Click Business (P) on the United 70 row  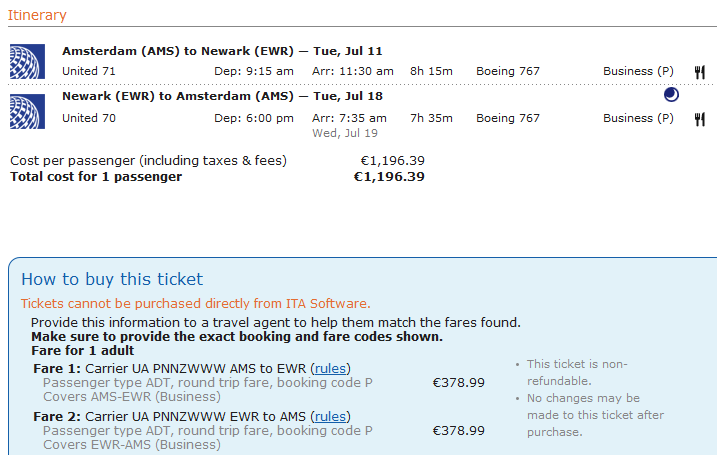pyautogui.click(x=638, y=118)
